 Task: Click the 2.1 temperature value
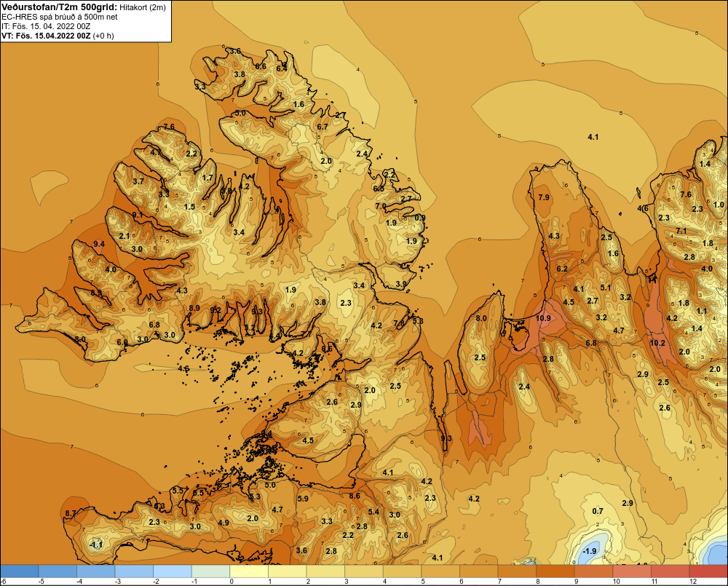tap(124, 236)
